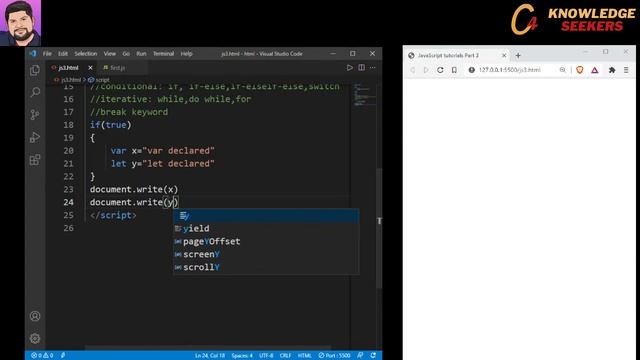Click the browser Forward arrow
640x360 pixels.
[426, 70]
